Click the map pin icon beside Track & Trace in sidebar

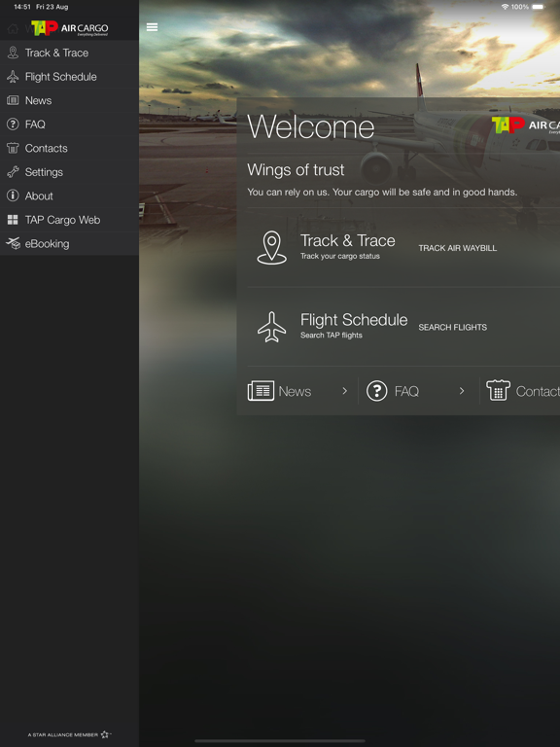click(x=13, y=53)
